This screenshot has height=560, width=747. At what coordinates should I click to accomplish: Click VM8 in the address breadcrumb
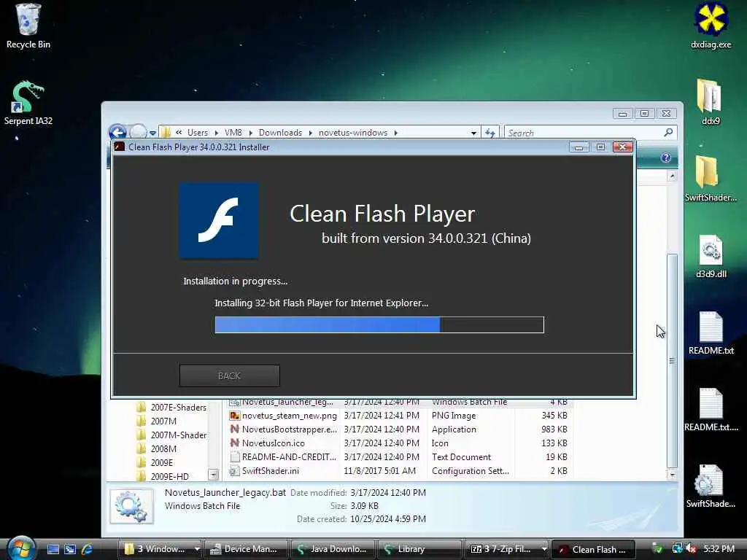tap(233, 133)
